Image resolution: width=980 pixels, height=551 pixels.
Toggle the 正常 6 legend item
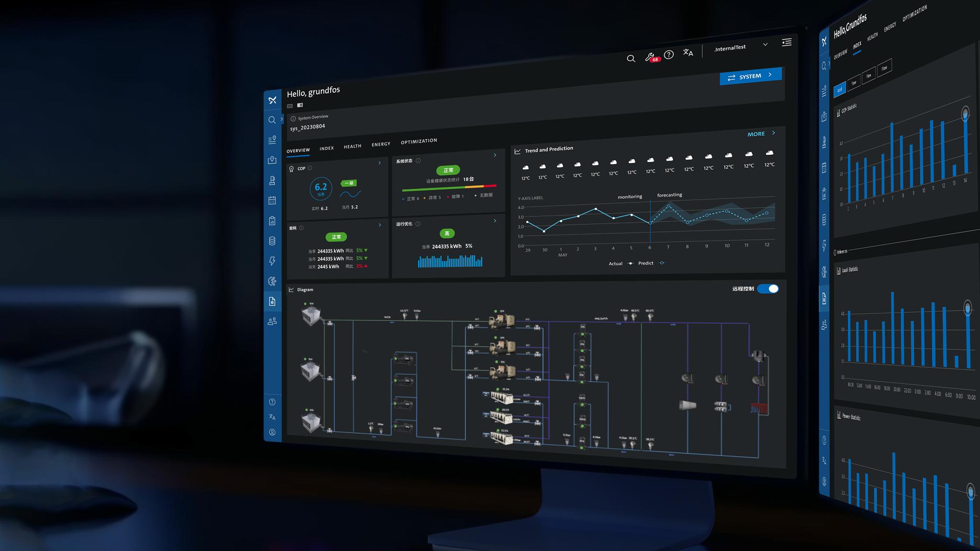pos(411,198)
